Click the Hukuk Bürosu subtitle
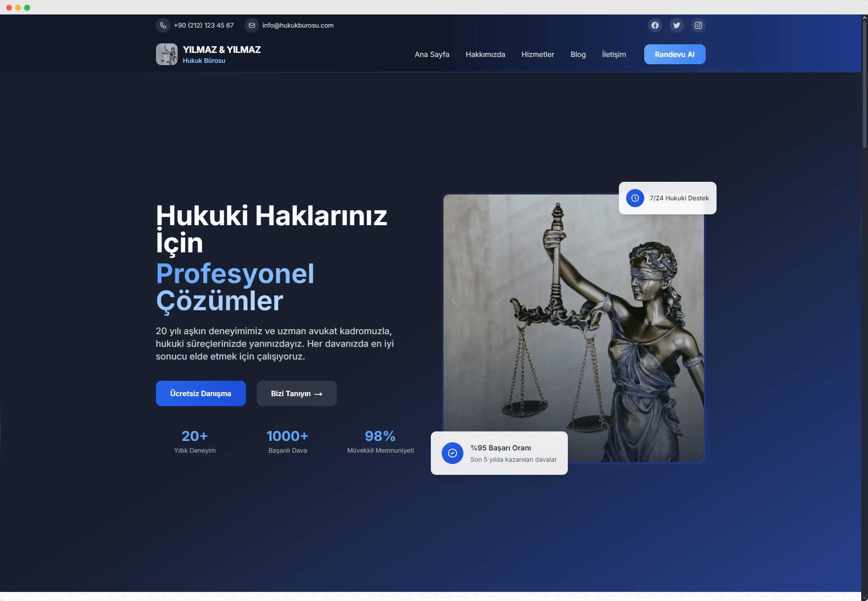Screen dimensions: 868x601 coord(204,61)
